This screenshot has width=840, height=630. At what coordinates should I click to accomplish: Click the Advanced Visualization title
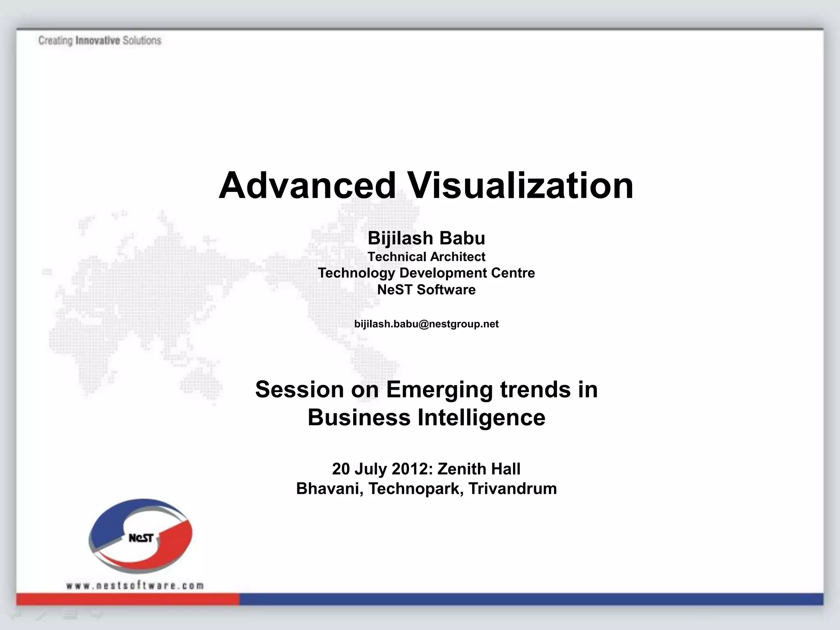coord(426,185)
